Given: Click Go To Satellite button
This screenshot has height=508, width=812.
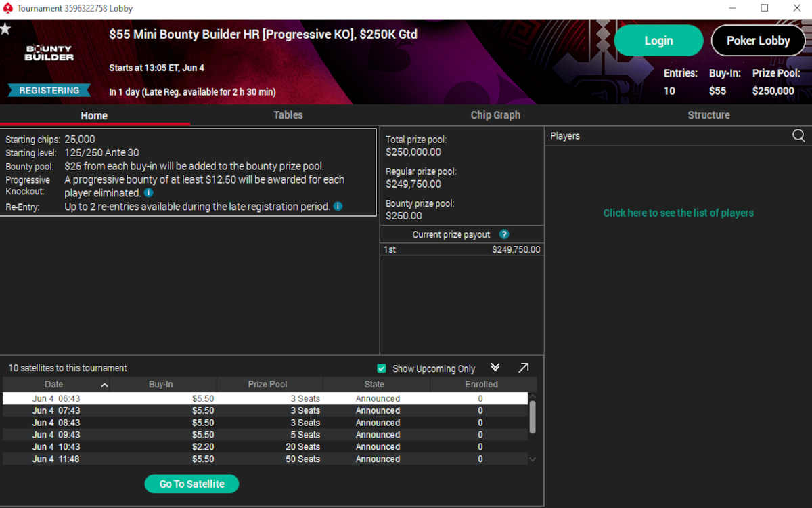Looking at the screenshot, I should coord(192,484).
